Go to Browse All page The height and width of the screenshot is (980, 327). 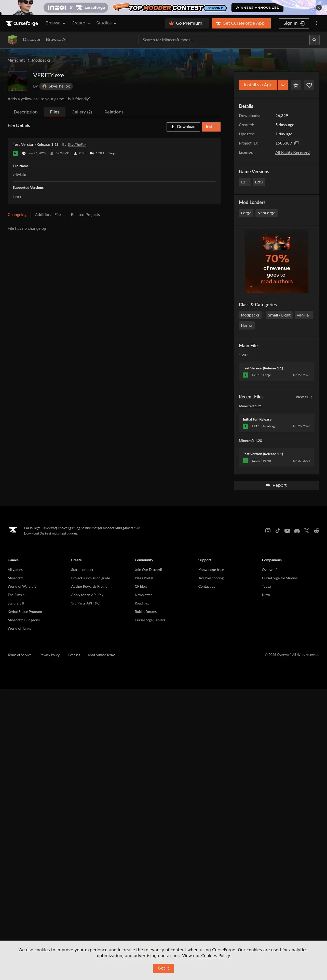pos(57,40)
